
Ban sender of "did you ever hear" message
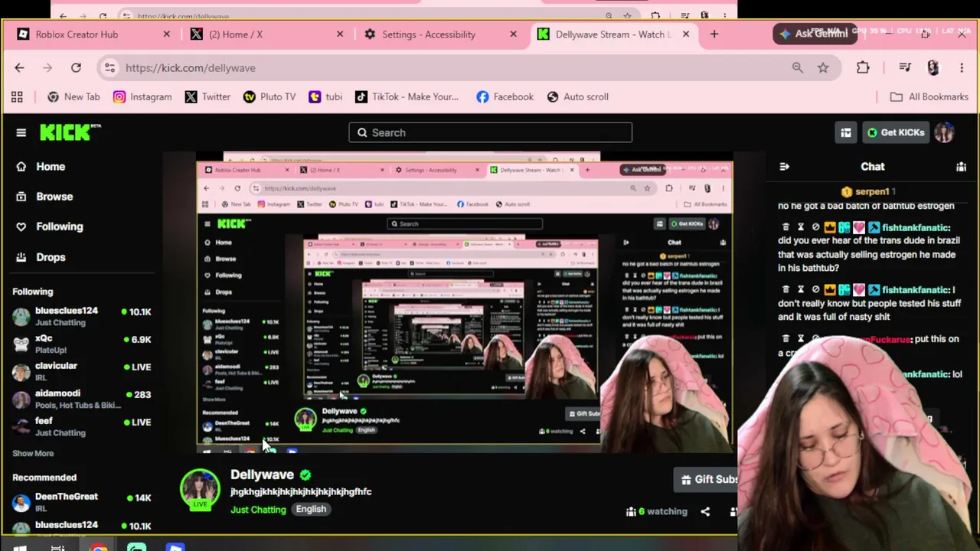(815, 227)
